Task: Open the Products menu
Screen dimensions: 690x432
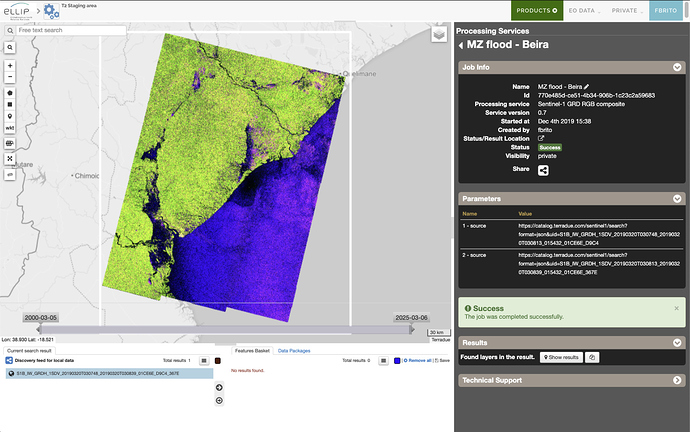Action: coord(537,11)
